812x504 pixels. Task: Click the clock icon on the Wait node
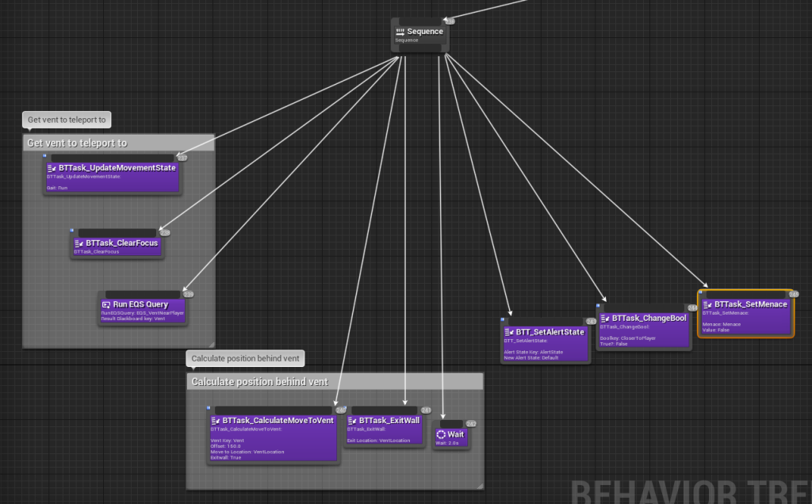[442, 434]
